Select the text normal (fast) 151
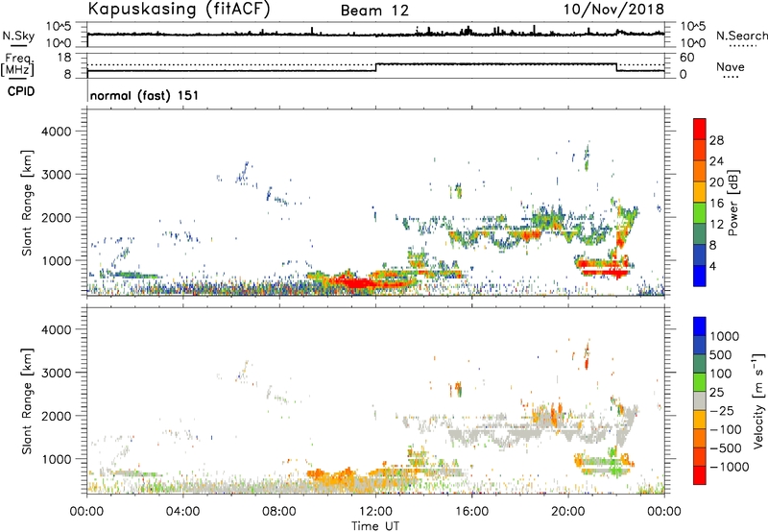The height and width of the screenshot is (532, 768). [145, 95]
